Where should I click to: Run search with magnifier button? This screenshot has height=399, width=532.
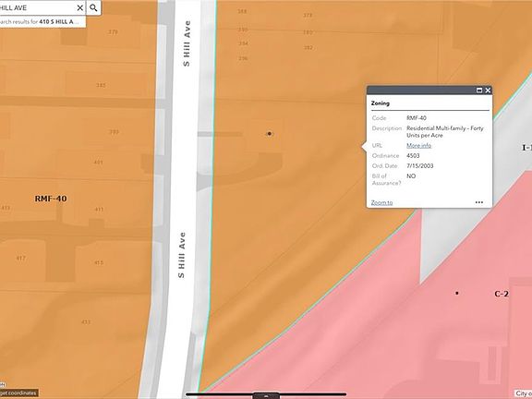(x=93, y=7)
